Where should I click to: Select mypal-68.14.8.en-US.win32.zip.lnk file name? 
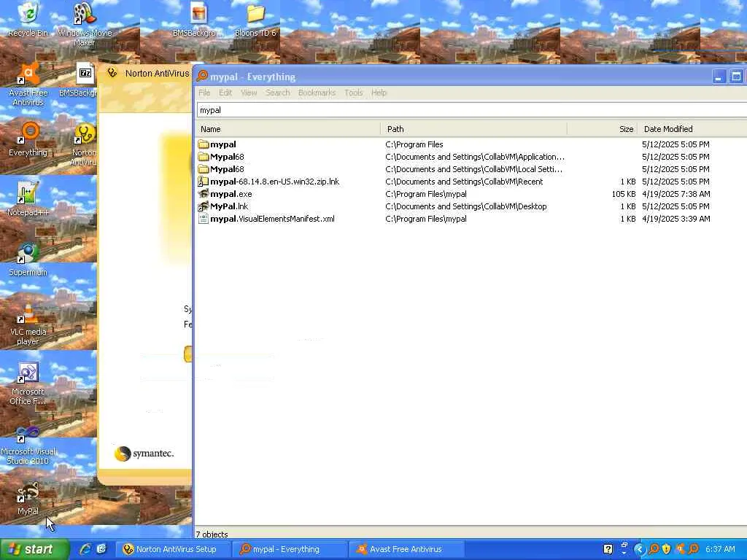275,182
